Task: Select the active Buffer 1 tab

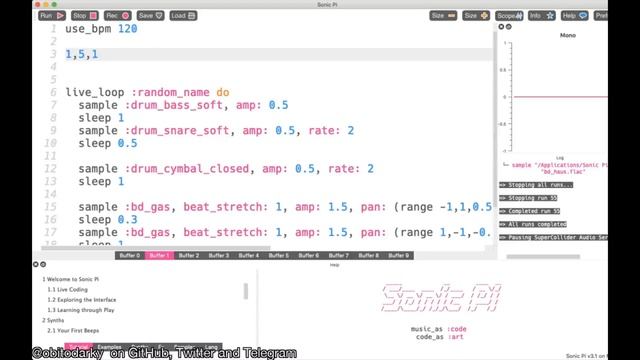Action: coord(159,256)
